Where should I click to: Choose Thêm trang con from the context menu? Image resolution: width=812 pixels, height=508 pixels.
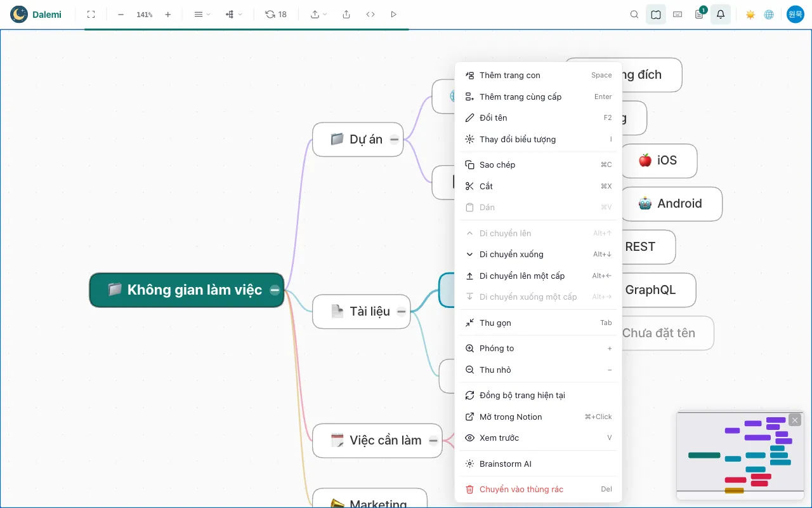tap(539, 75)
